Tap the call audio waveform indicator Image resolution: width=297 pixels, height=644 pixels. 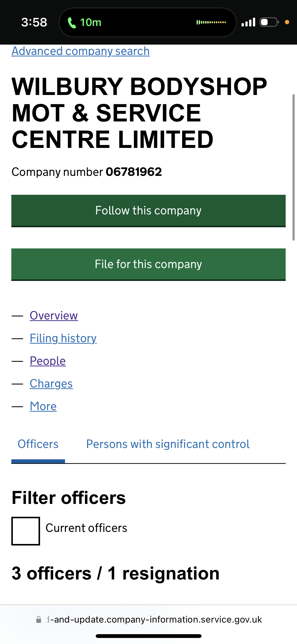211,22
